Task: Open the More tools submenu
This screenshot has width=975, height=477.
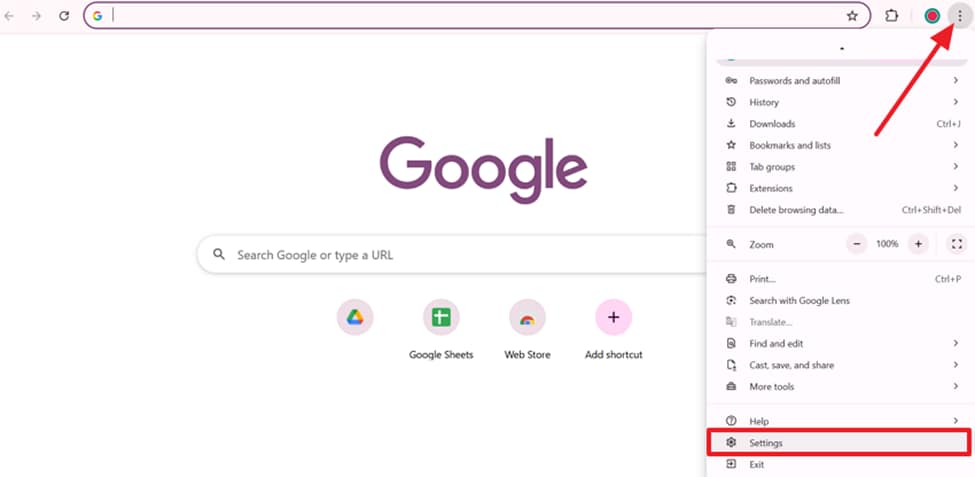Action: tap(841, 386)
